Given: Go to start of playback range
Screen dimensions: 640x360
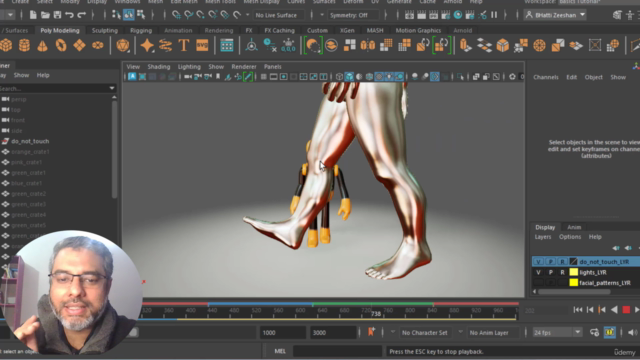Looking at the screenshot, I should pyautogui.click(x=578, y=310).
